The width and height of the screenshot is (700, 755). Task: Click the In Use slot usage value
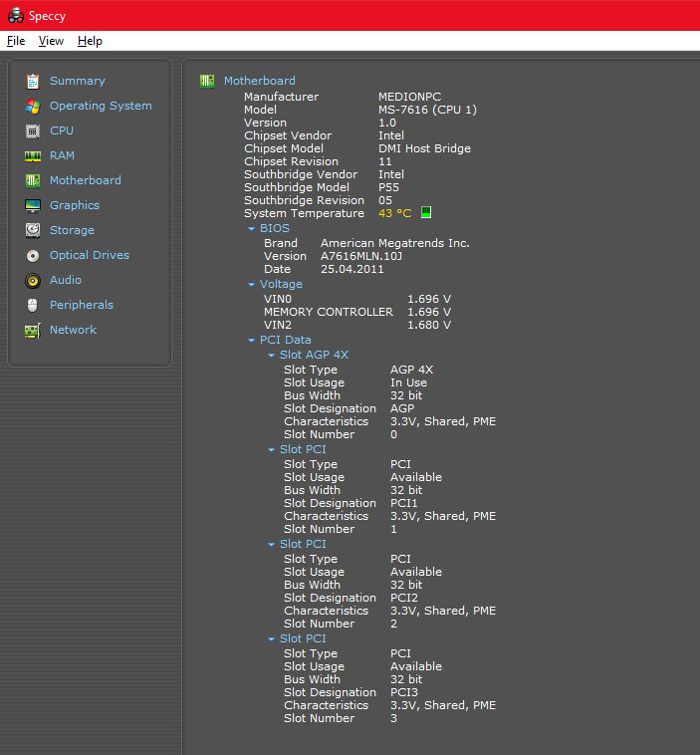pos(408,382)
